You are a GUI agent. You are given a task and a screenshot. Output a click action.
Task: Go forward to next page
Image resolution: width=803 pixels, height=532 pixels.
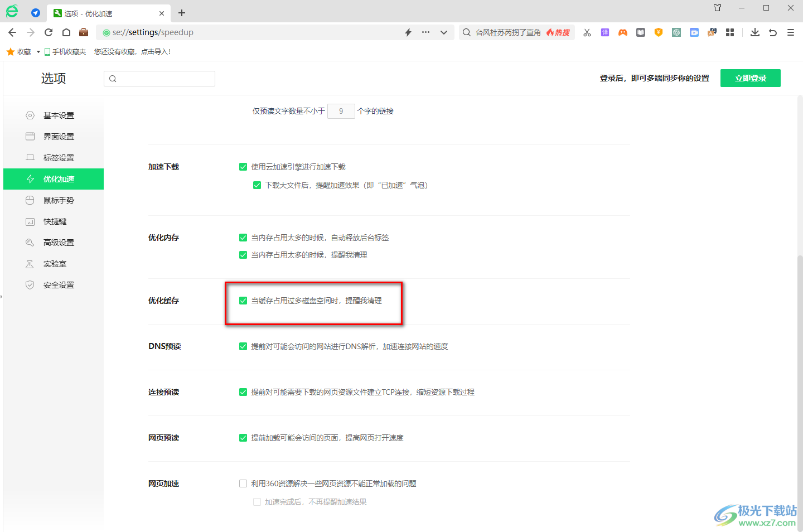coord(31,32)
